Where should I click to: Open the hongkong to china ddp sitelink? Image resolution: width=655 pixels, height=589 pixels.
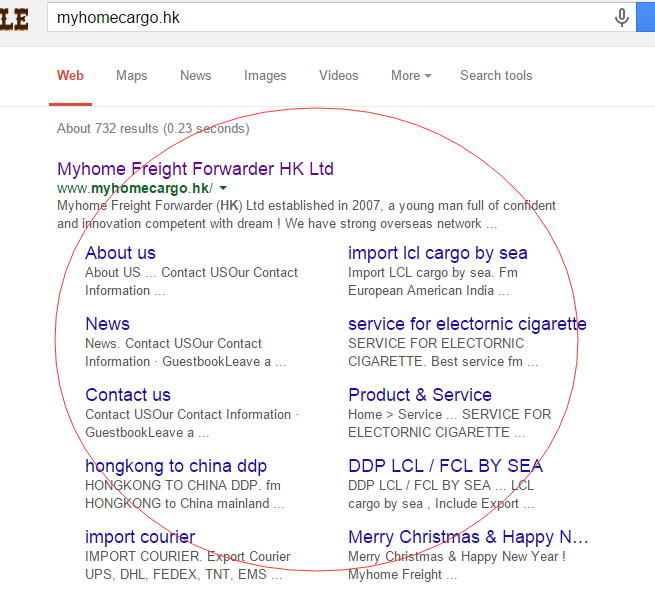(x=176, y=466)
